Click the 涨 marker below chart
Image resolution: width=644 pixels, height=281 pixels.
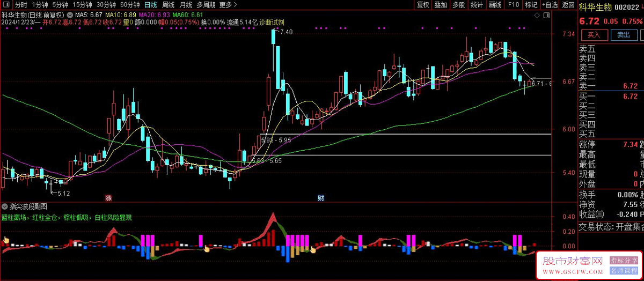[108, 198]
